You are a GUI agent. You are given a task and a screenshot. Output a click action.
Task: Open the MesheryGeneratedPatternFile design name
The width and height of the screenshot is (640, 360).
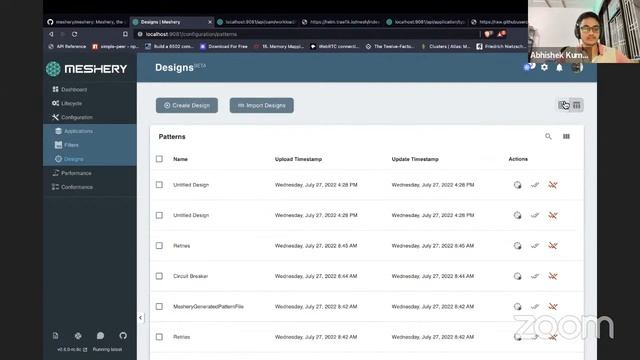click(208, 307)
